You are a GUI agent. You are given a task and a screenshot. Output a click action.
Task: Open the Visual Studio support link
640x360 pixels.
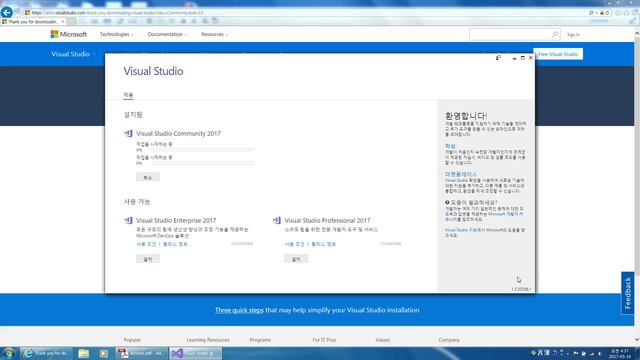click(x=463, y=230)
